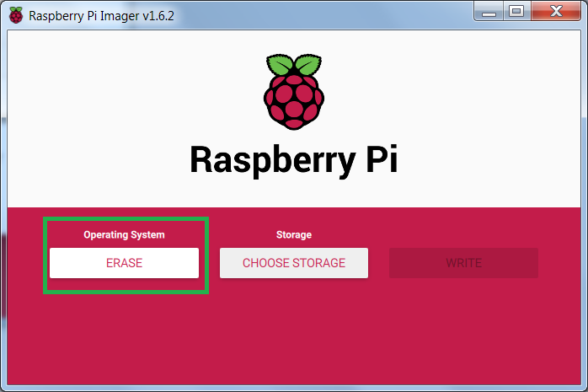Click the ERASE operating system button

point(124,263)
